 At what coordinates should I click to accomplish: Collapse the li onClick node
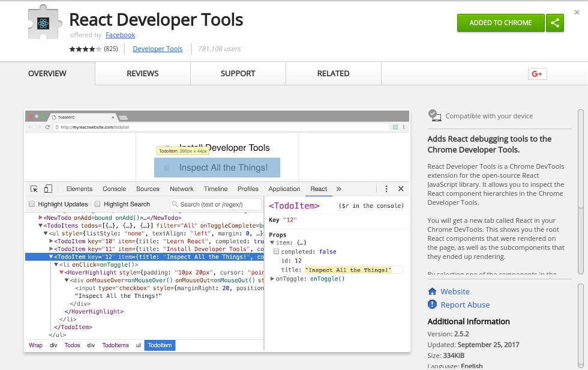point(56,264)
